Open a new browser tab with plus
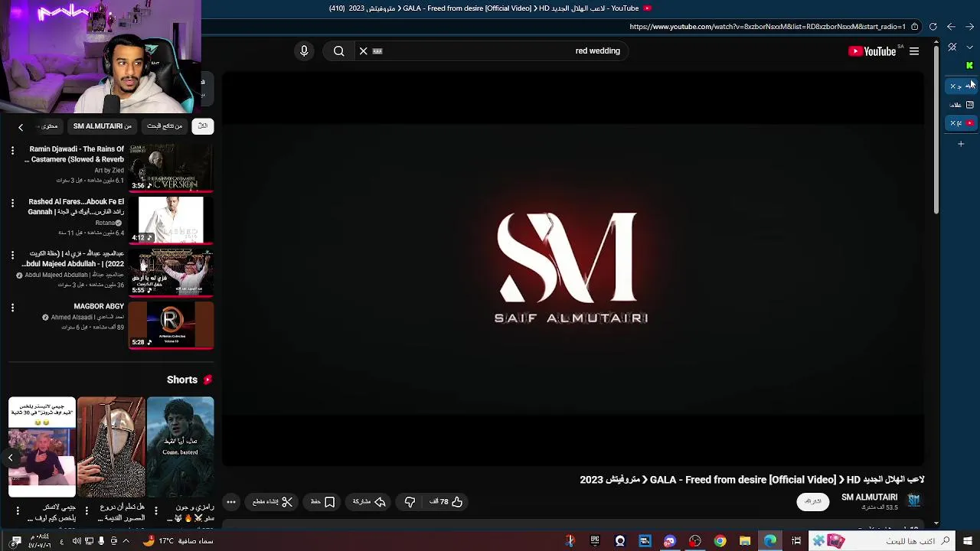The image size is (980, 551). point(961,144)
